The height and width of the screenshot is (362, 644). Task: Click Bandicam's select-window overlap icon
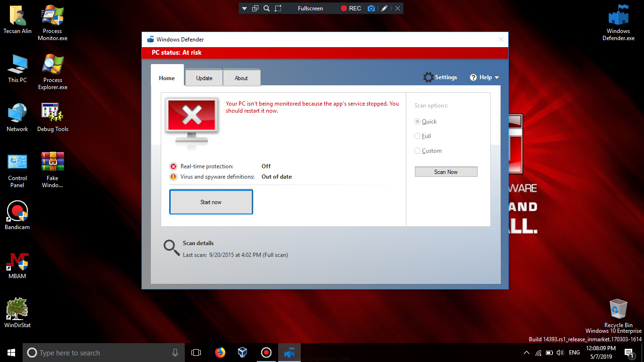pyautogui.click(x=256, y=8)
